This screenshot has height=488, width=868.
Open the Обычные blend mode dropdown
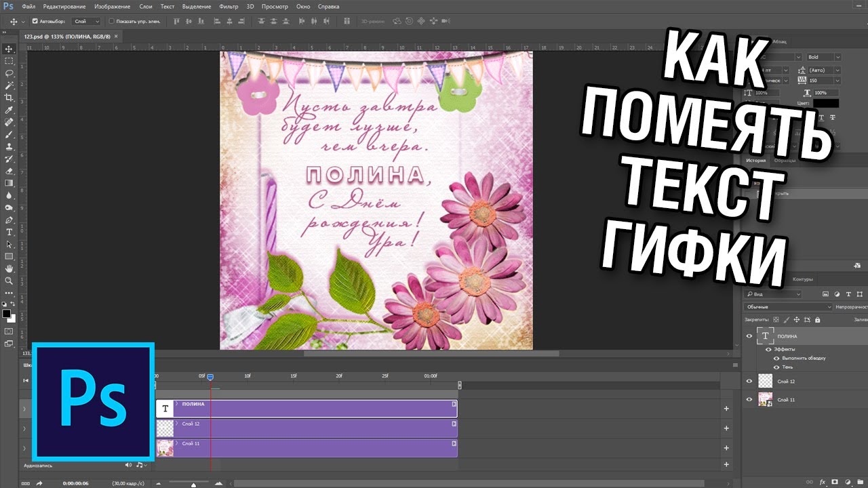788,307
